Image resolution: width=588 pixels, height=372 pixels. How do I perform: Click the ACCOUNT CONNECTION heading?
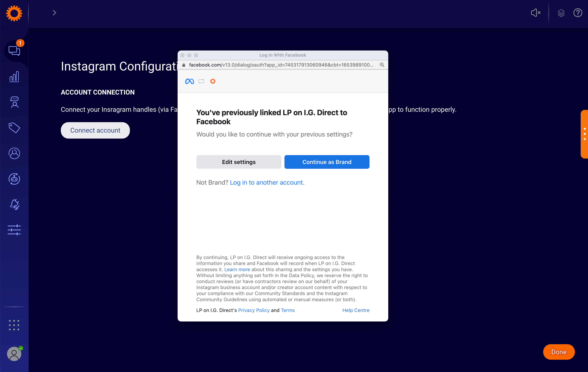click(x=98, y=92)
